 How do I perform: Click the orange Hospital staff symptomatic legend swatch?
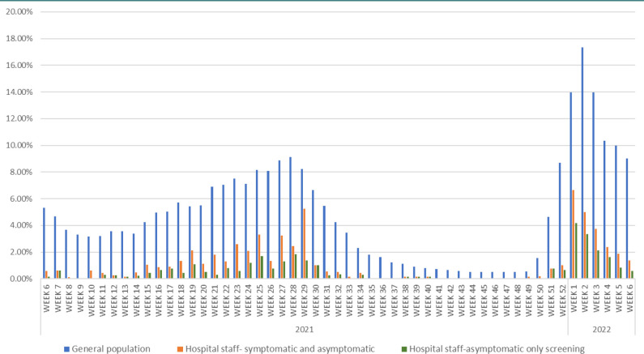[180, 349]
